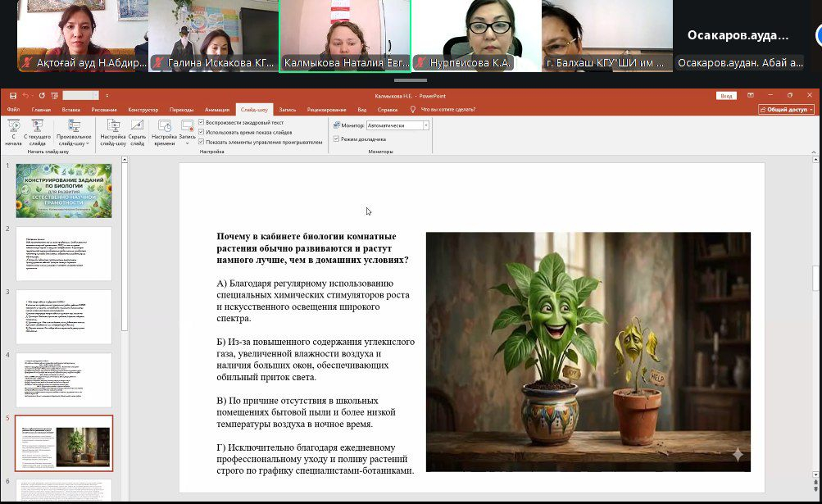The image size is (822, 504).
Task: Click the Rehearse Timings icon (Настройка времени)
Action: tap(164, 127)
